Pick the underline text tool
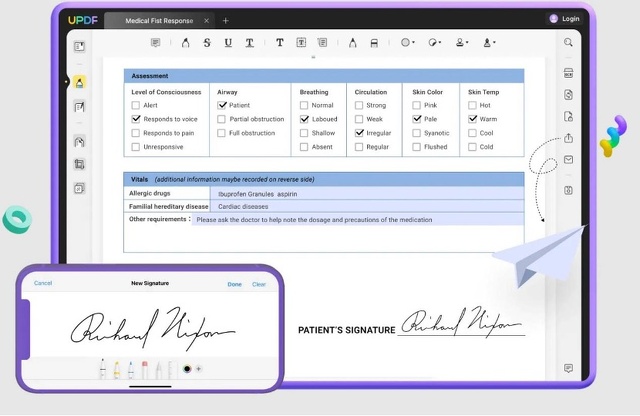This screenshot has height=416, width=640. tap(228, 43)
